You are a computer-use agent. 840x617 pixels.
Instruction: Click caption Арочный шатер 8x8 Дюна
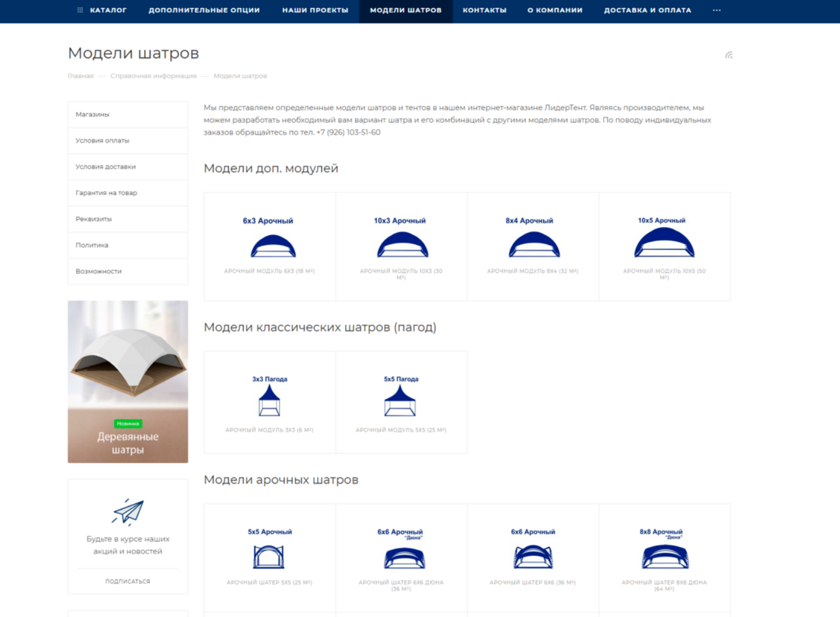tap(664, 585)
